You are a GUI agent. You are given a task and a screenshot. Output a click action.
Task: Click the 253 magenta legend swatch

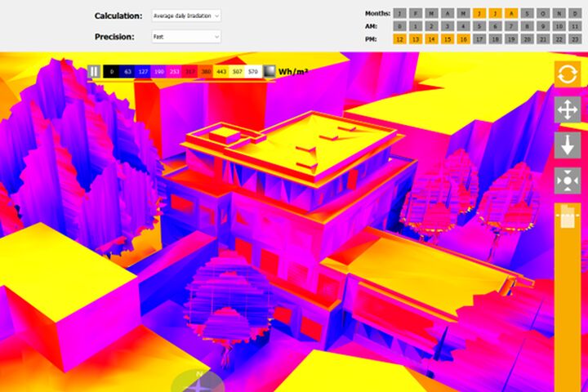click(x=175, y=72)
